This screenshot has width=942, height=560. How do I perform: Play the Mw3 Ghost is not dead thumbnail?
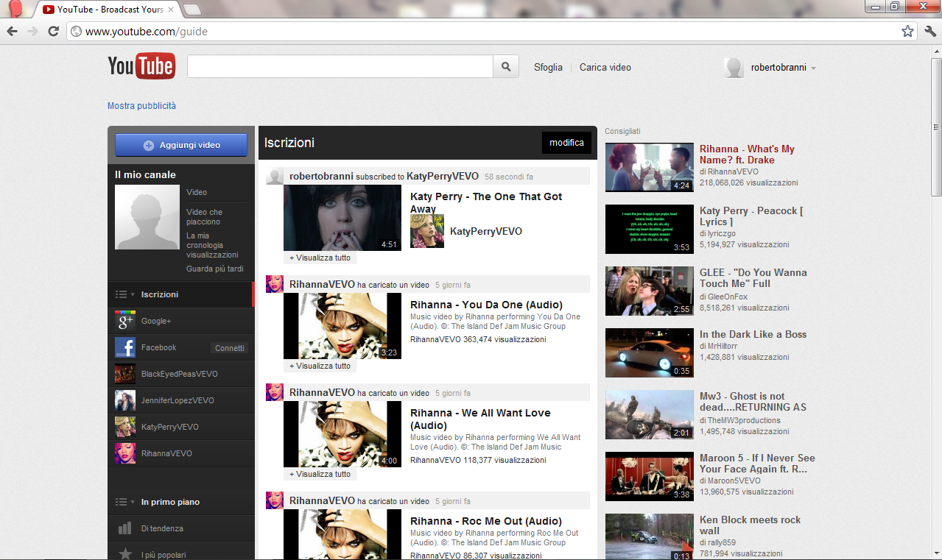coord(650,414)
